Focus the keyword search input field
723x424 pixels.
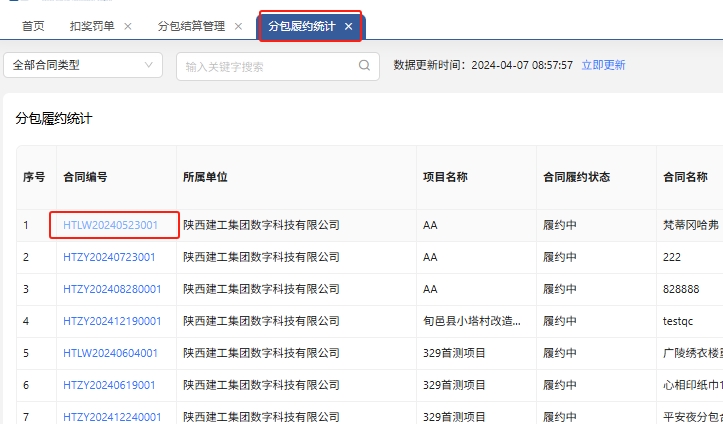[268, 66]
